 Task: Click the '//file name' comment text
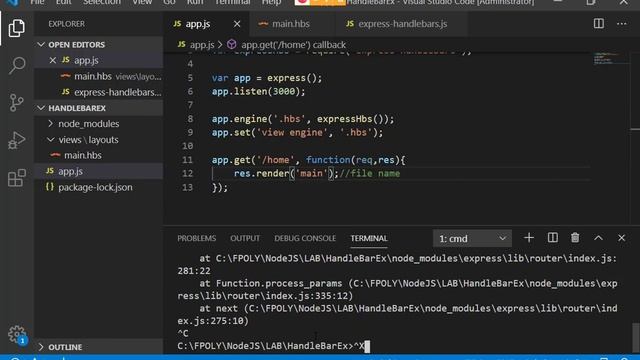tap(370, 173)
